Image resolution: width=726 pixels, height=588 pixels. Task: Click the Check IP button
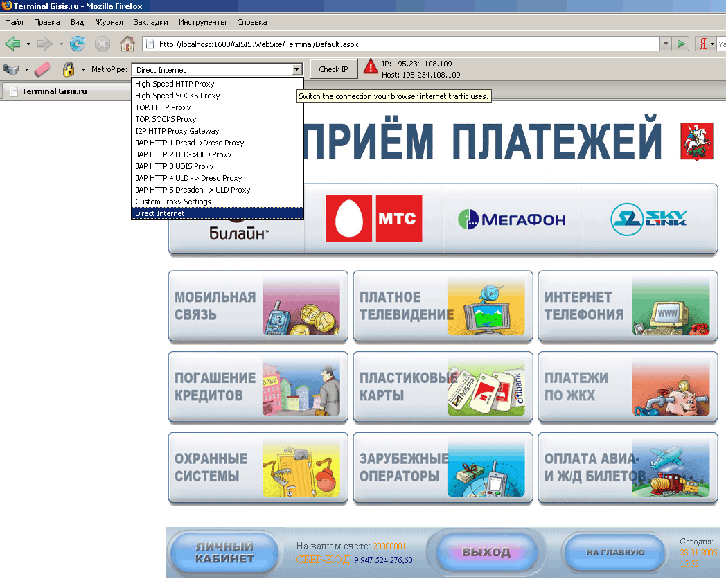pyautogui.click(x=333, y=69)
